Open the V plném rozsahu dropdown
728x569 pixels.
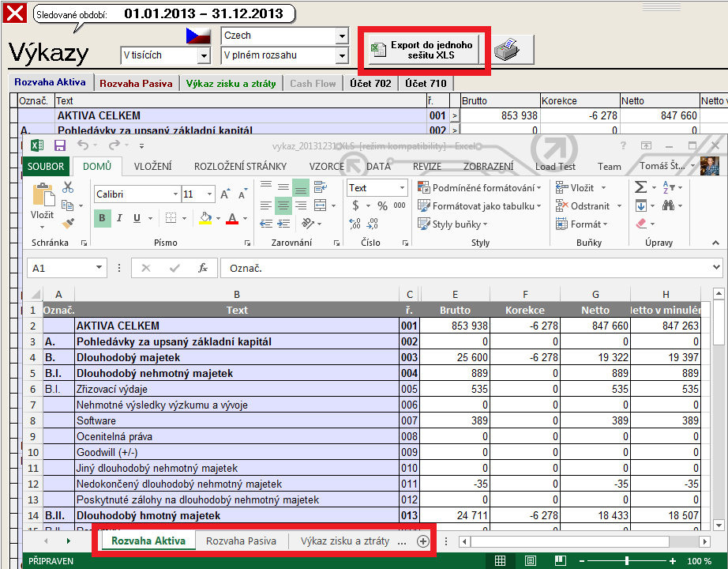tap(342, 56)
